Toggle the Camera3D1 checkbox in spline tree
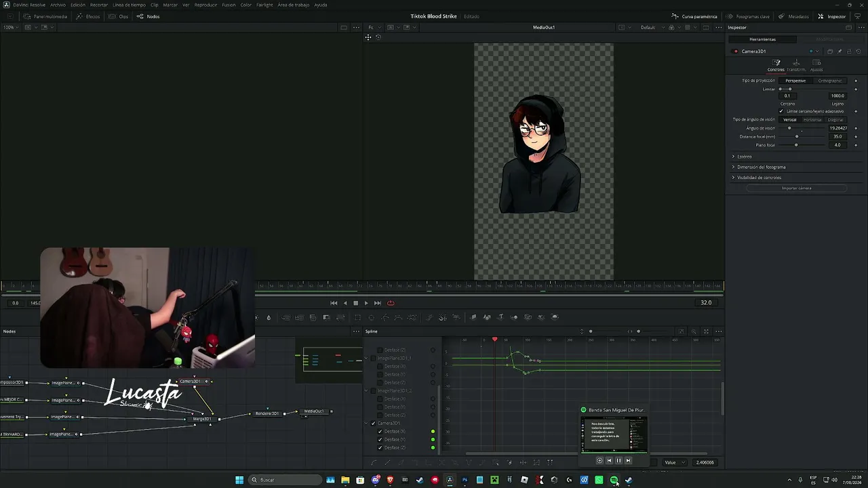This screenshot has width=868, height=488. tap(374, 423)
